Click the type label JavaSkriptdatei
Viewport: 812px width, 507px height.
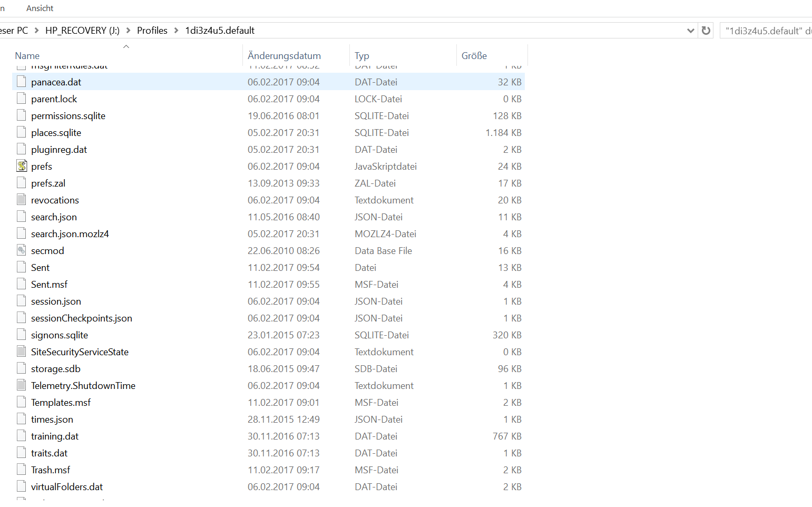tap(386, 167)
